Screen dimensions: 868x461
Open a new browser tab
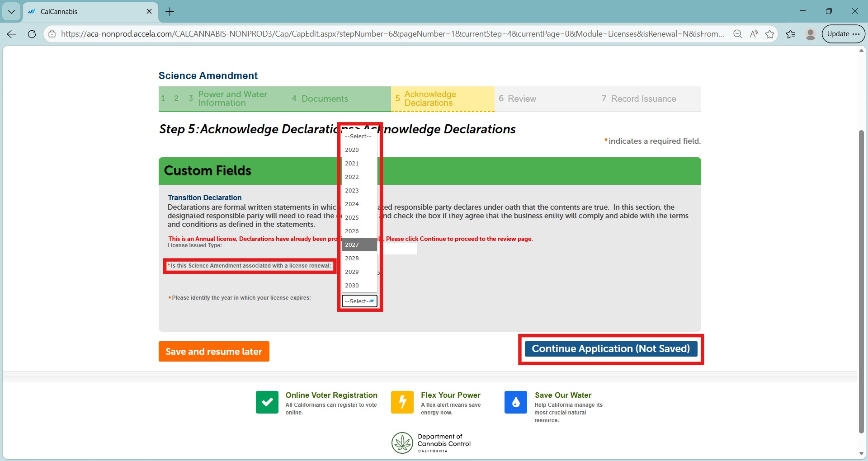(x=170, y=12)
